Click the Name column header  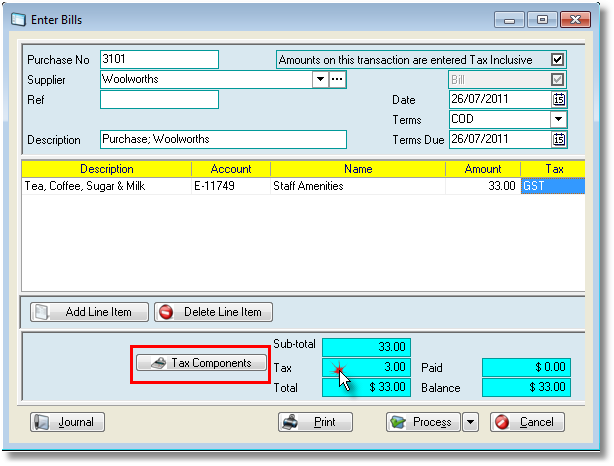tap(358, 169)
